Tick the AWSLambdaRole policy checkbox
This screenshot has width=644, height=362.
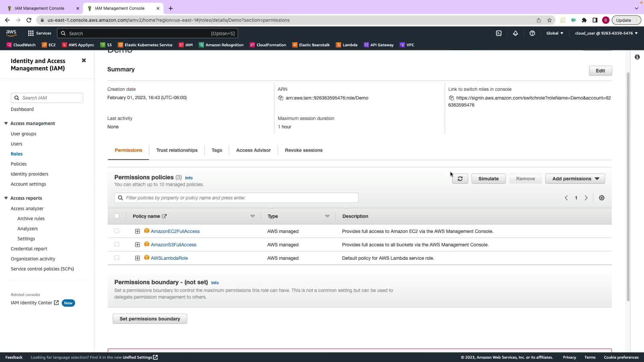click(117, 258)
